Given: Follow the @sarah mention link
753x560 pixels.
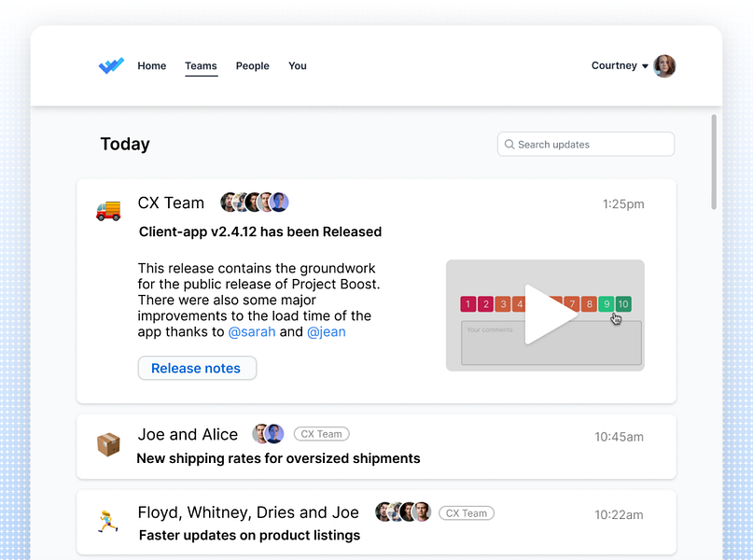Looking at the screenshot, I should (252, 332).
